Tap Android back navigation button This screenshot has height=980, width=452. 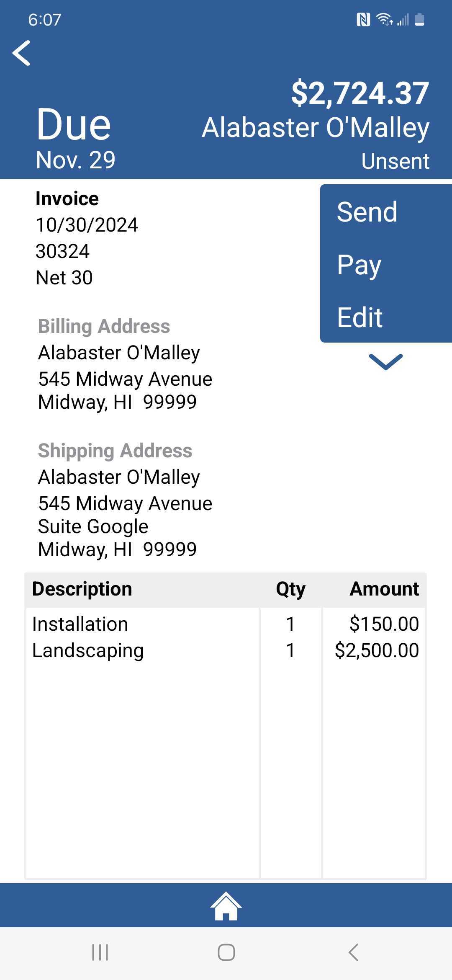coord(354,952)
